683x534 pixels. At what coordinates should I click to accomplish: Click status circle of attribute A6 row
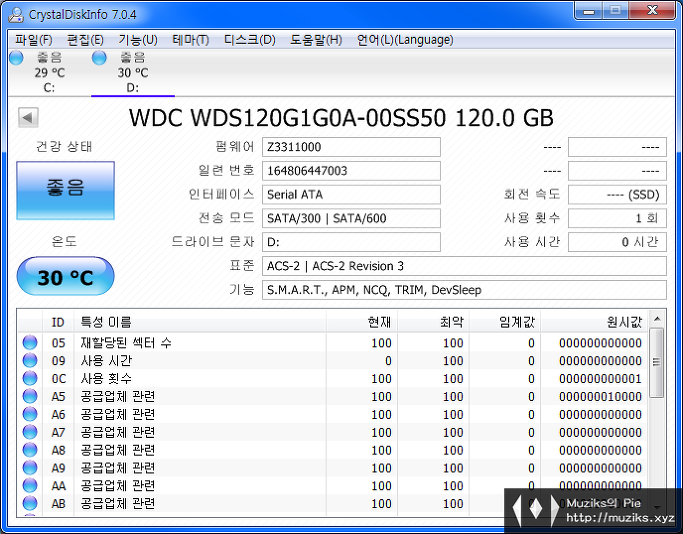[x=30, y=414]
